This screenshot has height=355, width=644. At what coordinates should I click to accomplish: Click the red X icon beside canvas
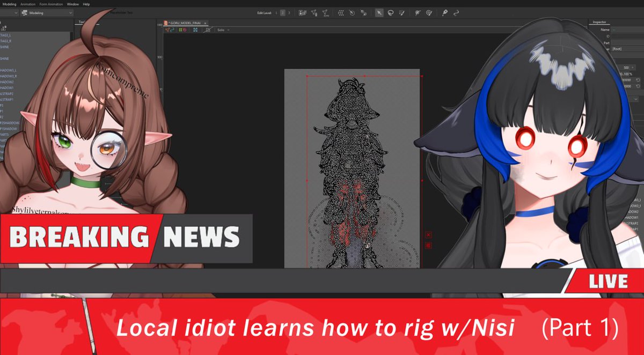click(x=428, y=235)
